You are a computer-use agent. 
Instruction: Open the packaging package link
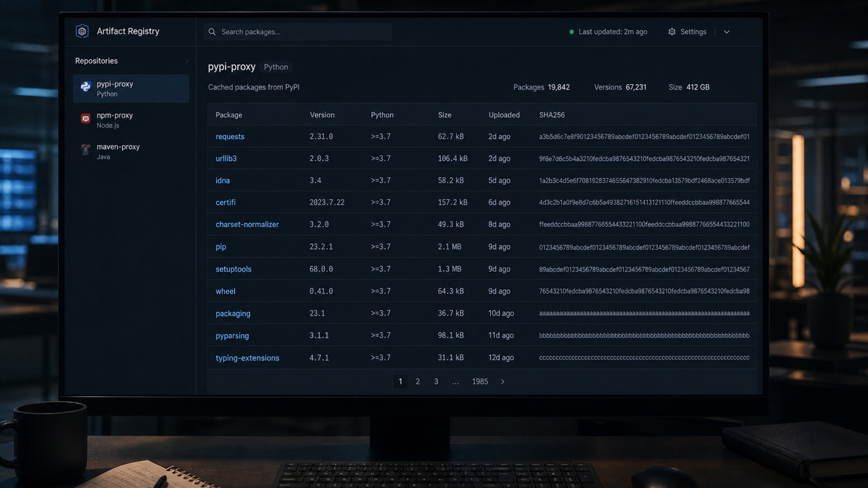coord(233,313)
